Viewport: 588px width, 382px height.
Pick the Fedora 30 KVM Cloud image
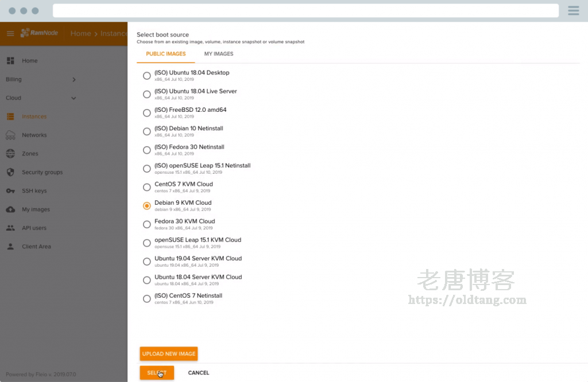tap(146, 224)
